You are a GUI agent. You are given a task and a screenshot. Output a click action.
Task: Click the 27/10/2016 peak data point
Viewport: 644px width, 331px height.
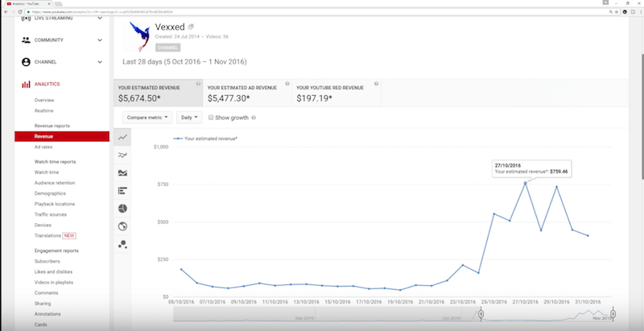(525, 183)
